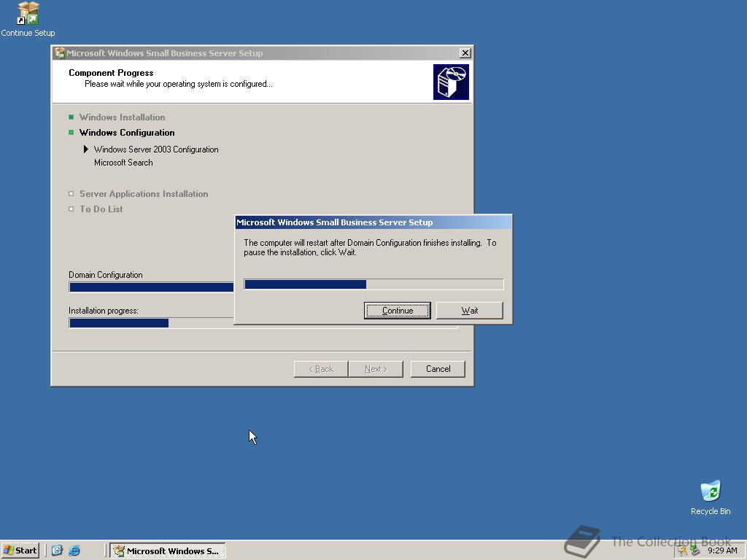The image size is (747, 560).
Task: Click the Windows Server 2003 Configuration item
Action: [x=156, y=149]
